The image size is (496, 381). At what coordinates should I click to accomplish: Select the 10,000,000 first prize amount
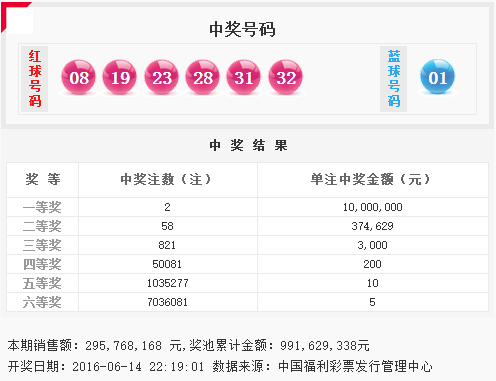coord(373,207)
